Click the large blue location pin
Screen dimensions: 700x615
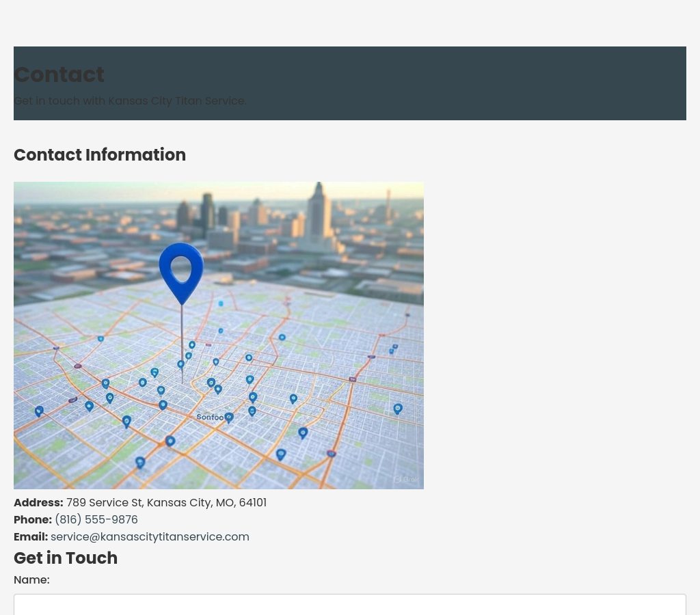tap(181, 270)
